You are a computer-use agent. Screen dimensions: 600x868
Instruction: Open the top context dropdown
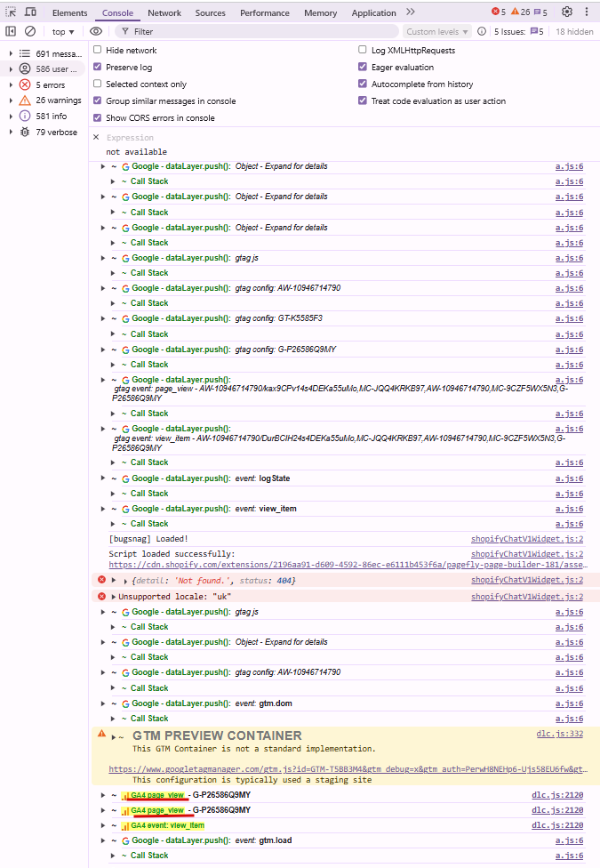pyautogui.click(x=63, y=31)
